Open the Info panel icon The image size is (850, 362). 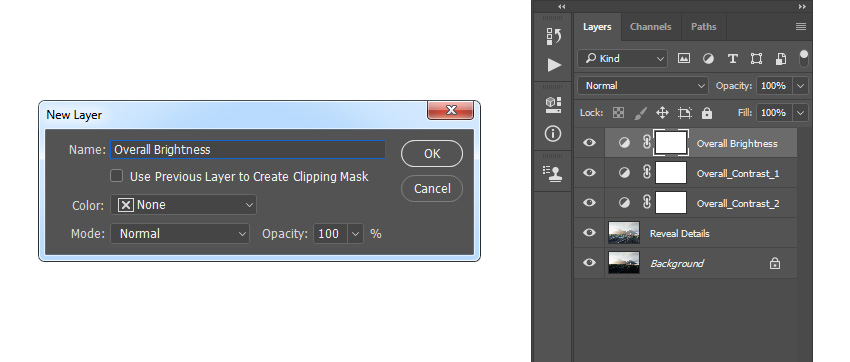[x=553, y=133]
